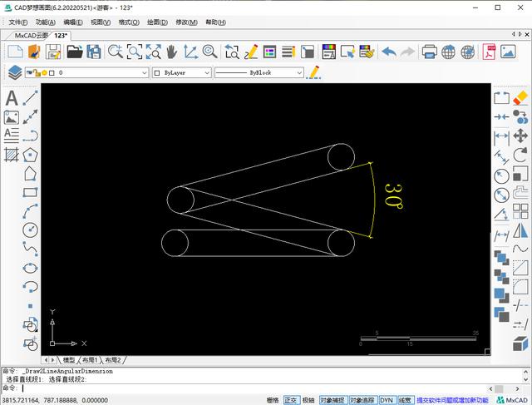Click the Zoom extents icon
Image resolution: width=532 pixels, height=405 pixels.
pos(153,52)
